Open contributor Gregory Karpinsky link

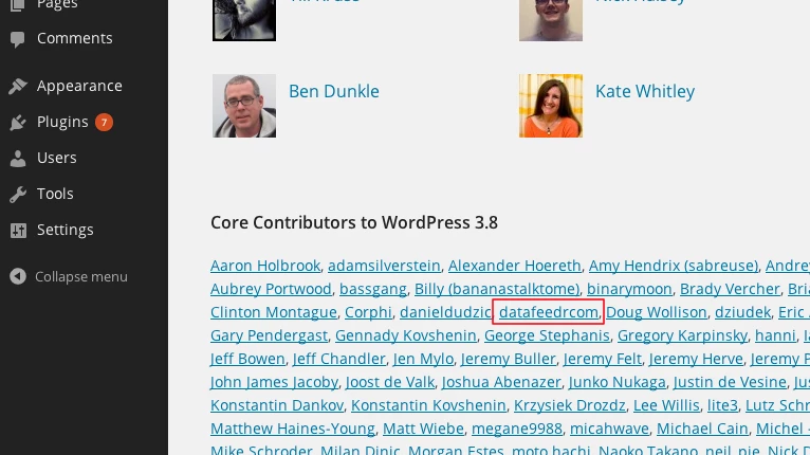[682, 335]
